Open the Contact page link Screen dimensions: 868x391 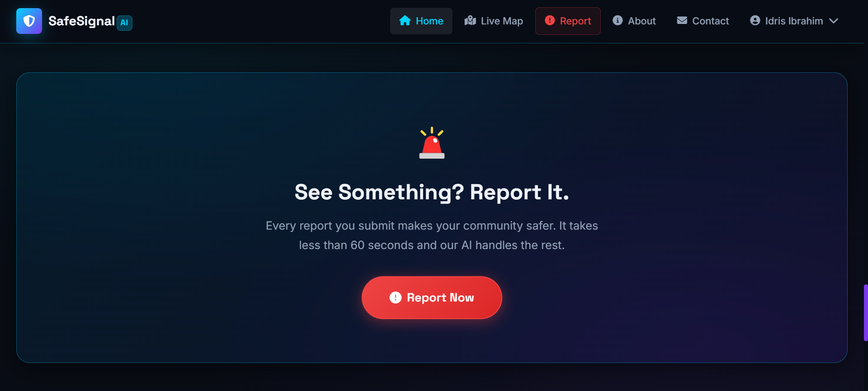coord(703,21)
